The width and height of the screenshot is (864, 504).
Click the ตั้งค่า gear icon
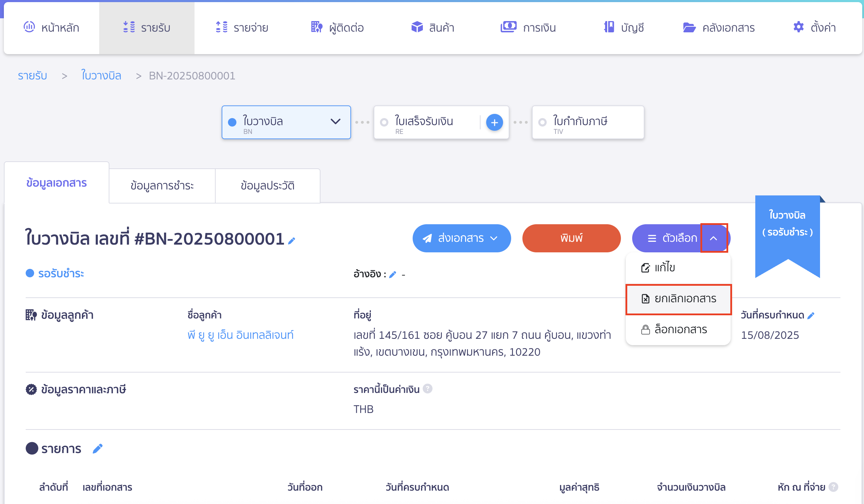click(799, 27)
